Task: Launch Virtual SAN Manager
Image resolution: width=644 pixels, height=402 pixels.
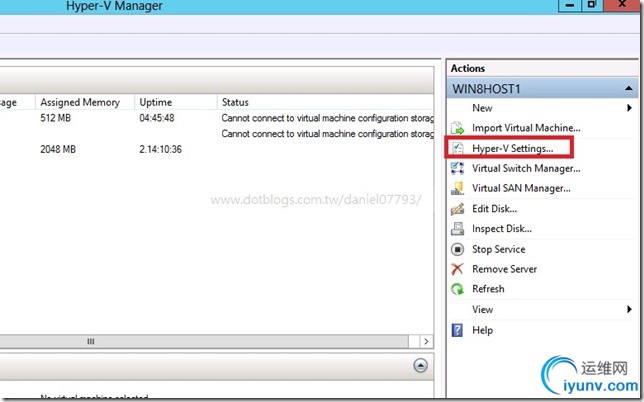Action: click(x=521, y=188)
